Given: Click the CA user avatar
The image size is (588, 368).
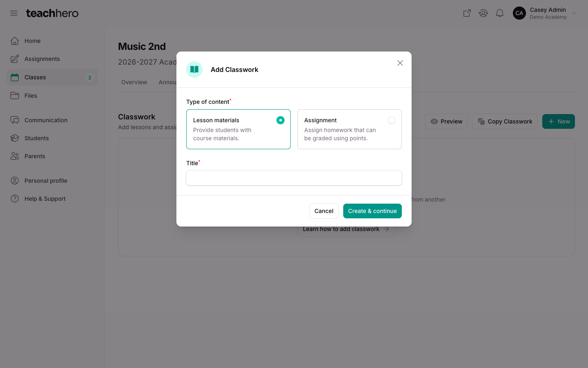Looking at the screenshot, I should click(519, 13).
